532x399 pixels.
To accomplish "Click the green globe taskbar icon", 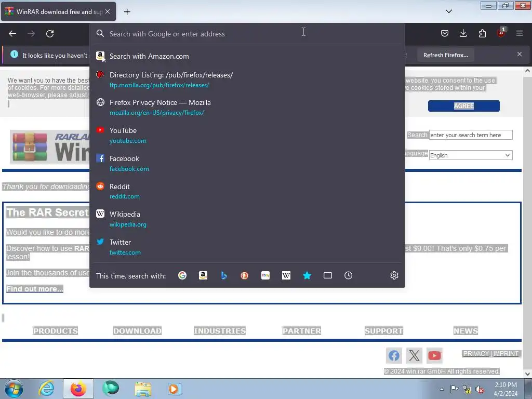I will pyautogui.click(x=111, y=389).
